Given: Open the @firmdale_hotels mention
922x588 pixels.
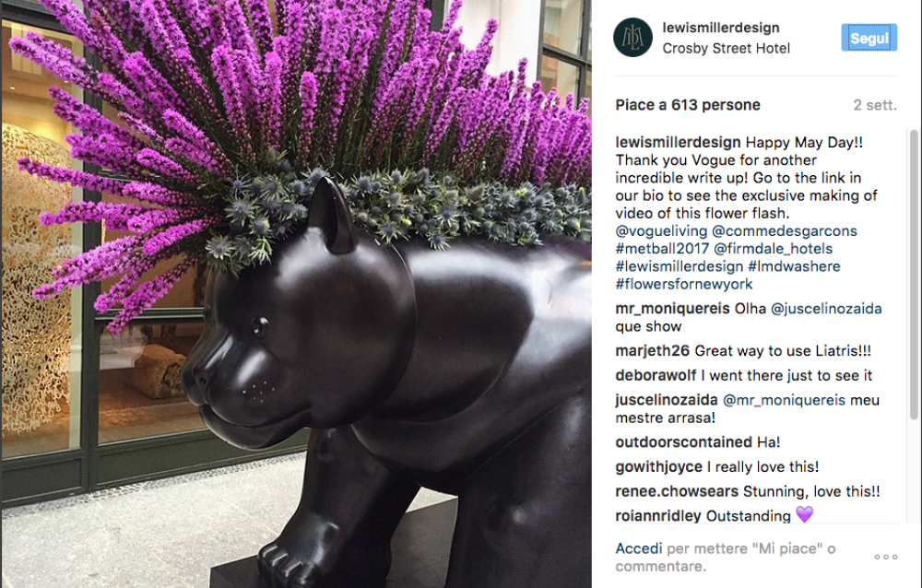Looking at the screenshot, I should point(774,249).
